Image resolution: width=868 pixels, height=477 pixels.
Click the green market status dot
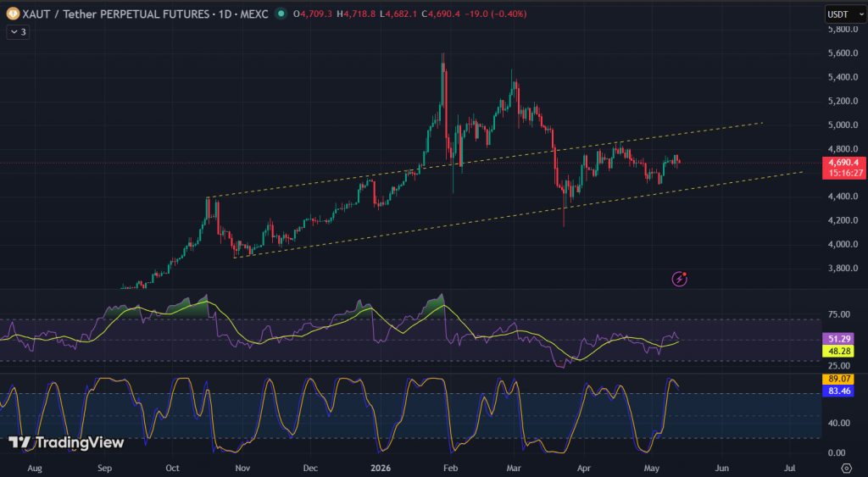click(x=281, y=14)
